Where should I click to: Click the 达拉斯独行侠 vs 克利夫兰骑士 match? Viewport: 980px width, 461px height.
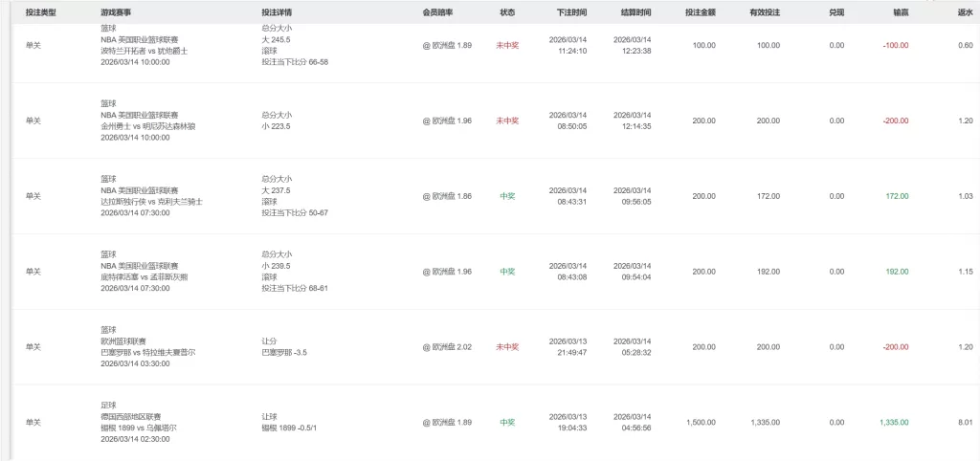point(151,202)
